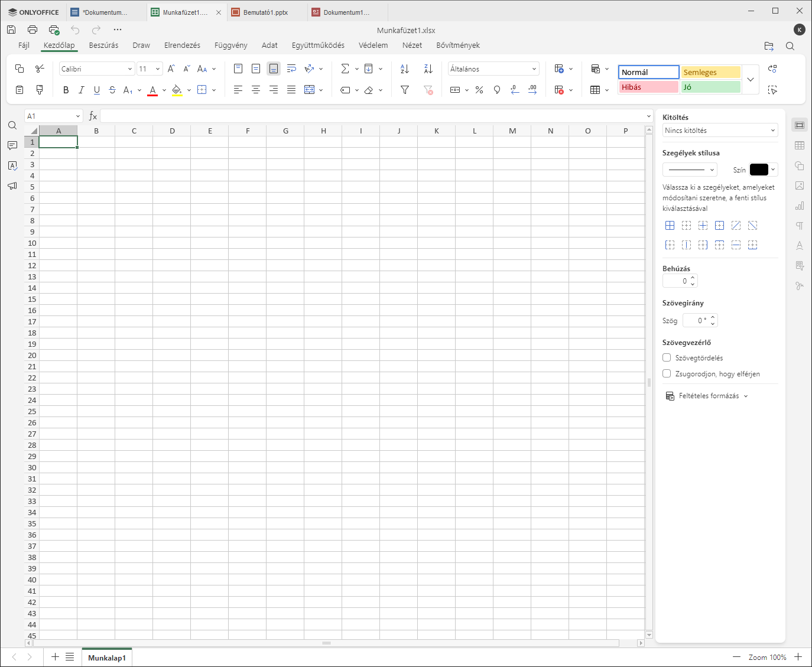The width and height of the screenshot is (812, 667).
Task: Apply the Jó cell style
Action: pos(711,87)
